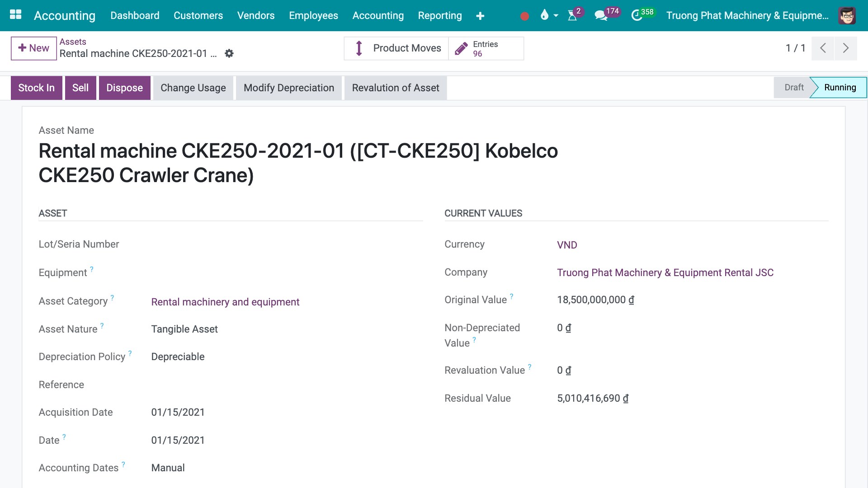Select the Running status stage
The image size is (868, 488).
pyautogui.click(x=840, y=87)
